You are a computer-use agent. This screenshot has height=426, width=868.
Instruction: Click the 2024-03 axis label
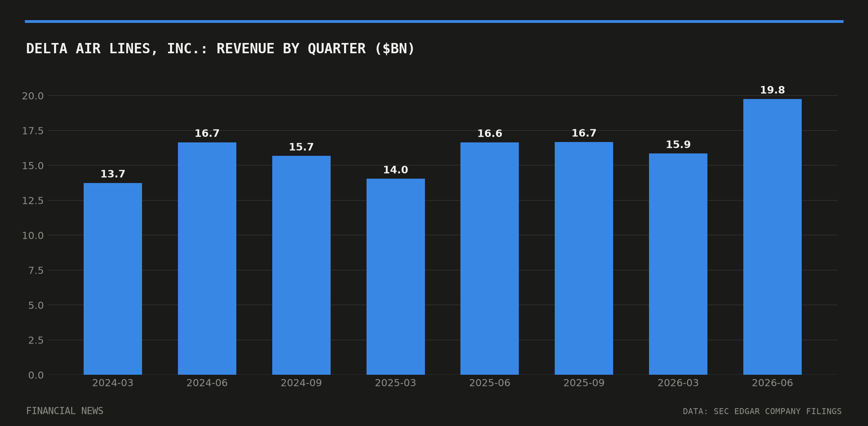pyautogui.click(x=113, y=383)
